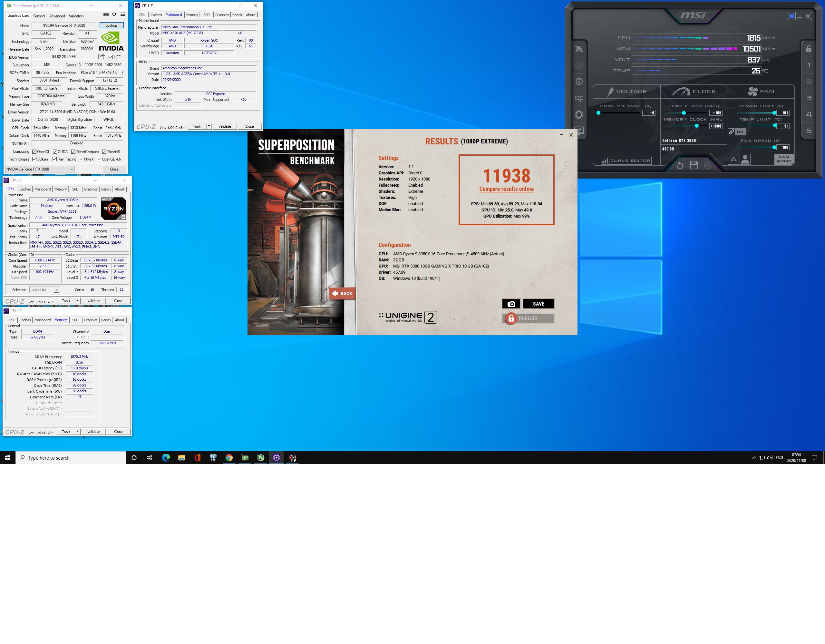This screenshot has width=825, height=644.
Task: Click the Core Clock +165 value field
Action: [x=716, y=113]
